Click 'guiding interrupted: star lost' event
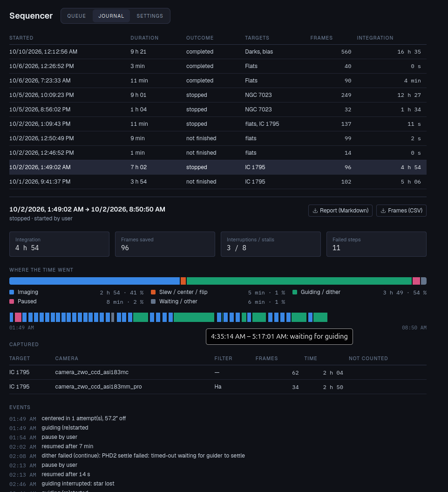This screenshot has height=492, width=448. [x=78, y=484]
